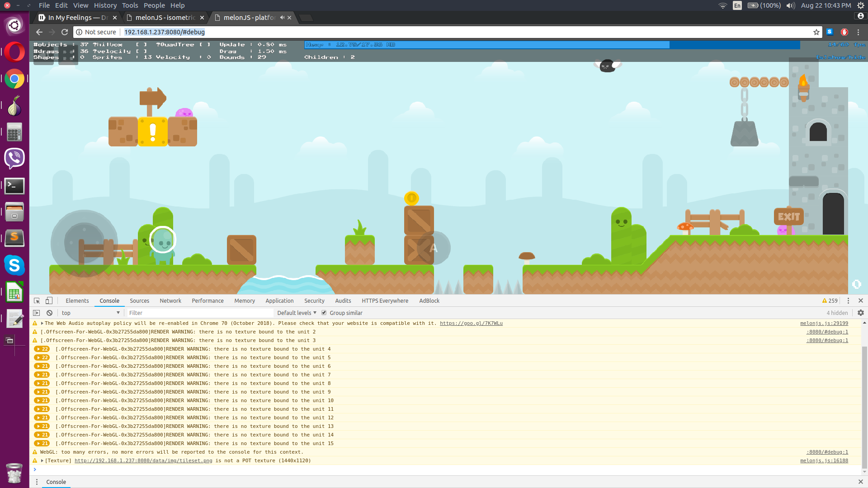Toggle the ?velocity debug checkbox
Screen dimensions: 868x488
(142, 51)
